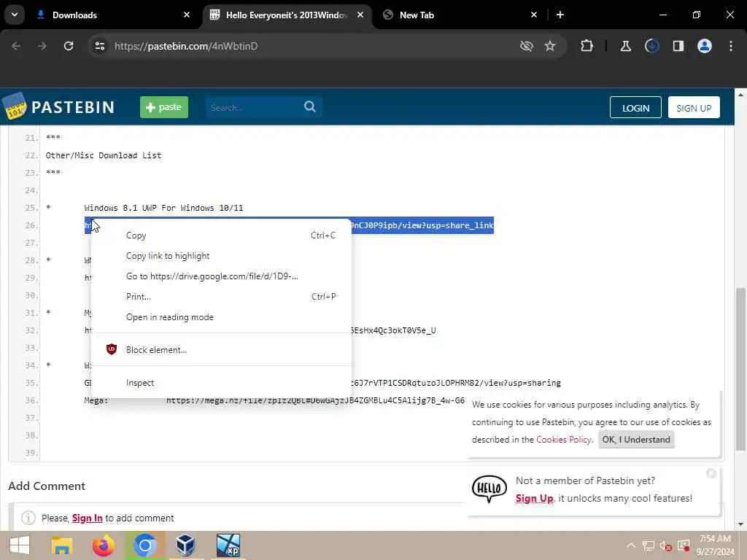Reload the current page
747x560 pixels.
pos(69,46)
